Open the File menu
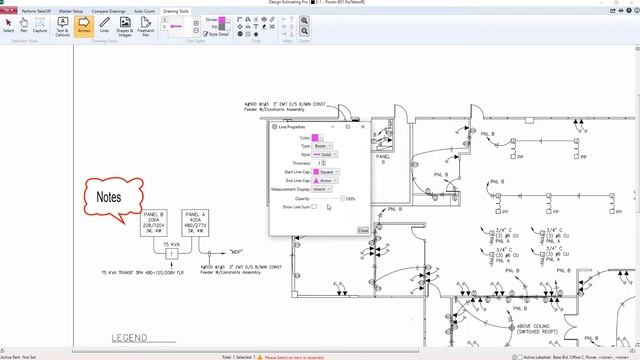This screenshot has width=640, height=360. tap(8, 11)
